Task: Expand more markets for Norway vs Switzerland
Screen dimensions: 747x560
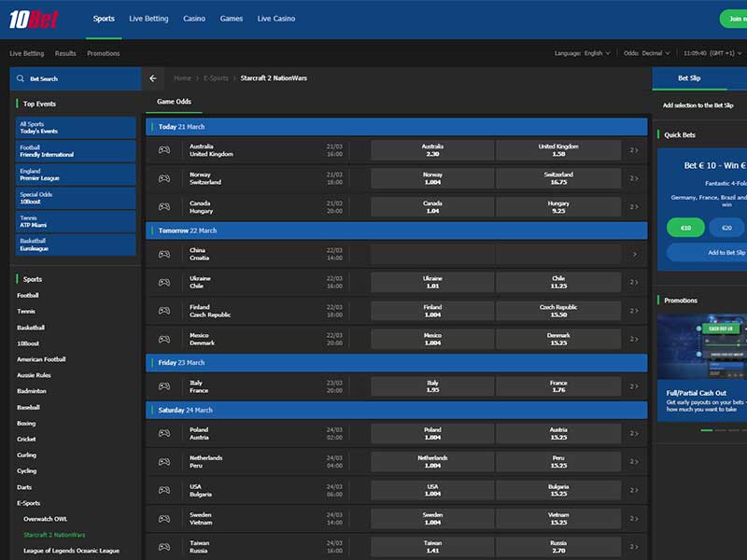Action: (x=634, y=178)
